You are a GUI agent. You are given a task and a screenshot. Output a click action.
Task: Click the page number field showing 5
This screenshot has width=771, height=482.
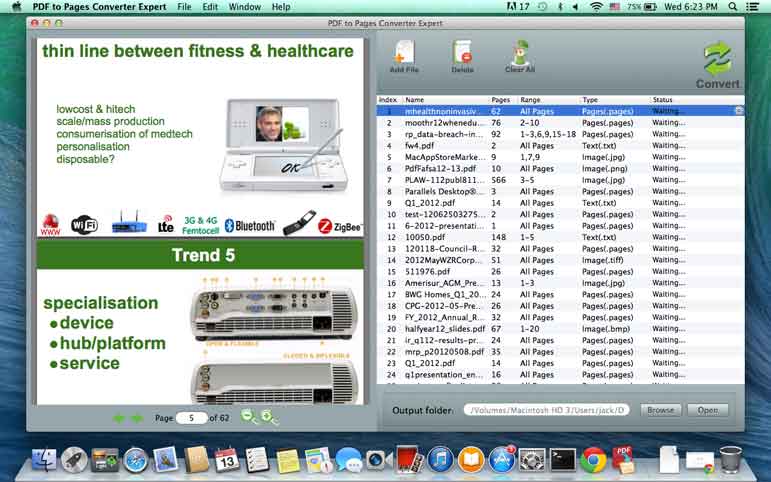pyautogui.click(x=191, y=418)
